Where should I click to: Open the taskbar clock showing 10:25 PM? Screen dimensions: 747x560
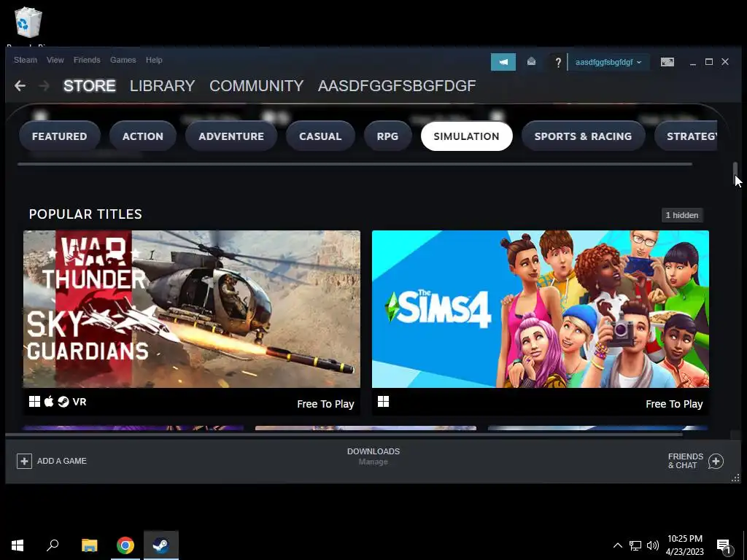[x=684, y=545]
